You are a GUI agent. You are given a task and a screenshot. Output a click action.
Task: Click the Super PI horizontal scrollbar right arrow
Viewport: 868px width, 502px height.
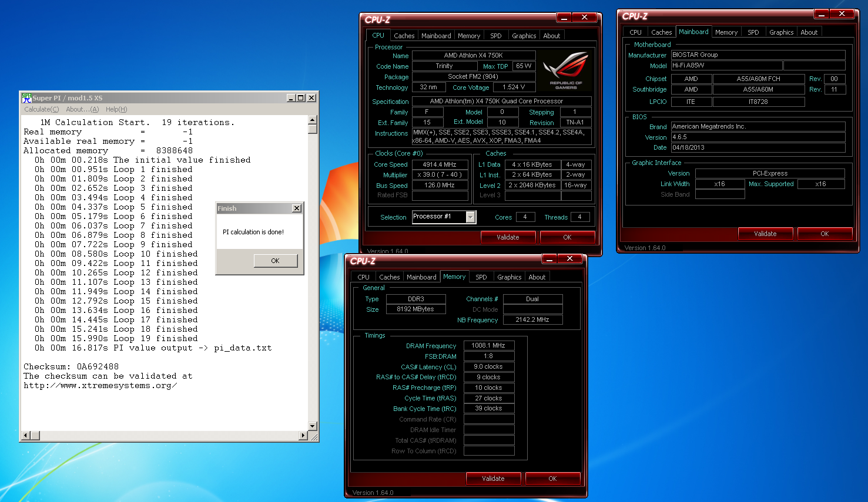pyautogui.click(x=303, y=436)
